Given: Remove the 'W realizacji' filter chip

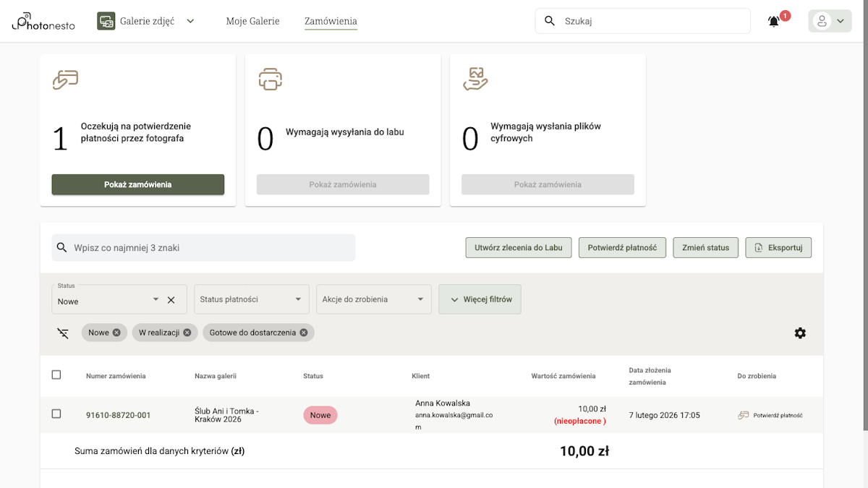Looking at the screenshot, I should tap(187, 333).
